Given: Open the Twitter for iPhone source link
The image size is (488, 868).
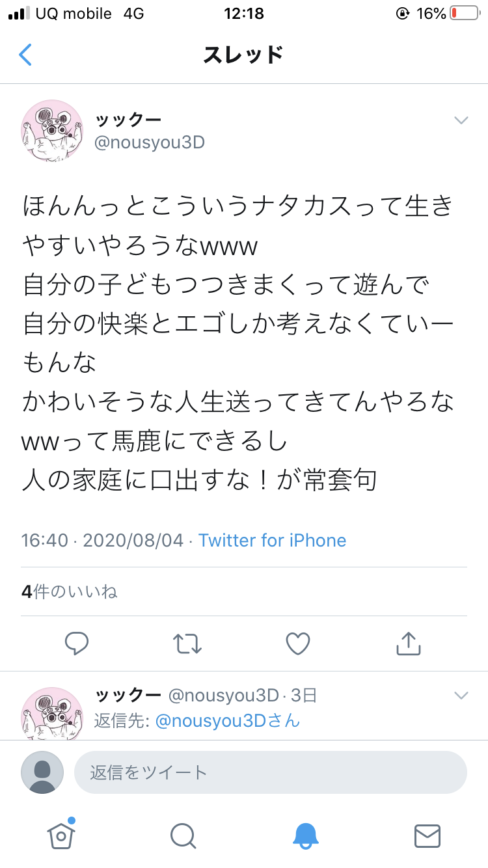Looking at the screenshot, I should [273, 540].
